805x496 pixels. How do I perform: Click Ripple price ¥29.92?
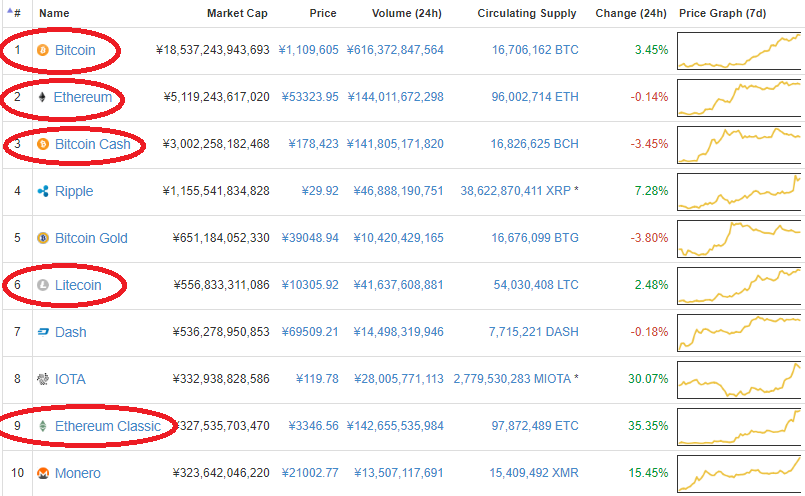(x=320, y=191)
